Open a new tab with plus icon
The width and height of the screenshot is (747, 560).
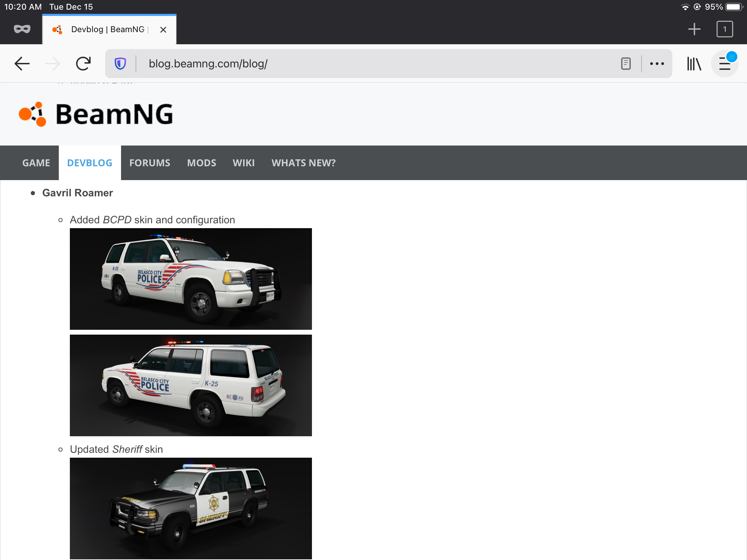(694, 29)
